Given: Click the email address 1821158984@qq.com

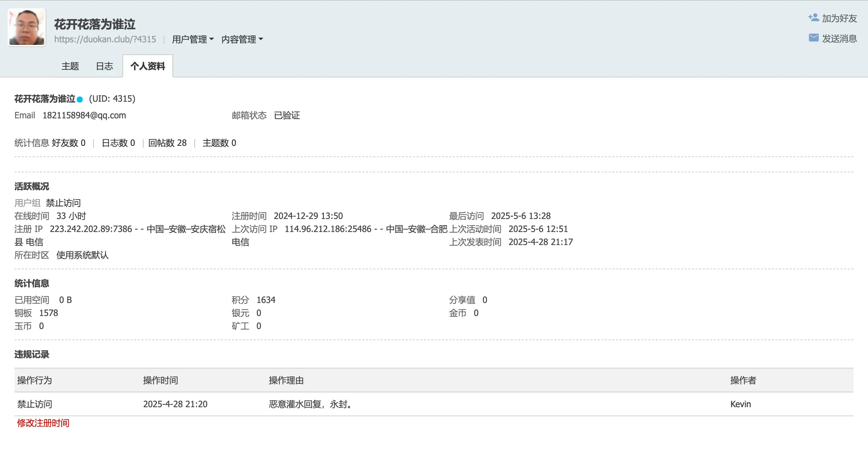Looking at the screenshot, I should pyautogui.click(x=84, y=115).
